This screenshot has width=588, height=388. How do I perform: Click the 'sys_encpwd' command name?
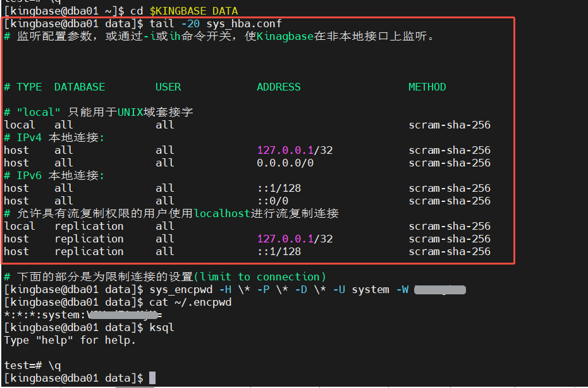tap(181, 290)
